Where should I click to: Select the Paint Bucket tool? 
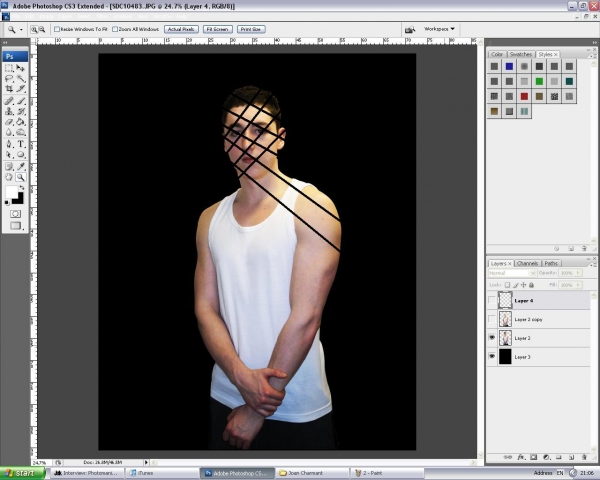tap(21, 122)
